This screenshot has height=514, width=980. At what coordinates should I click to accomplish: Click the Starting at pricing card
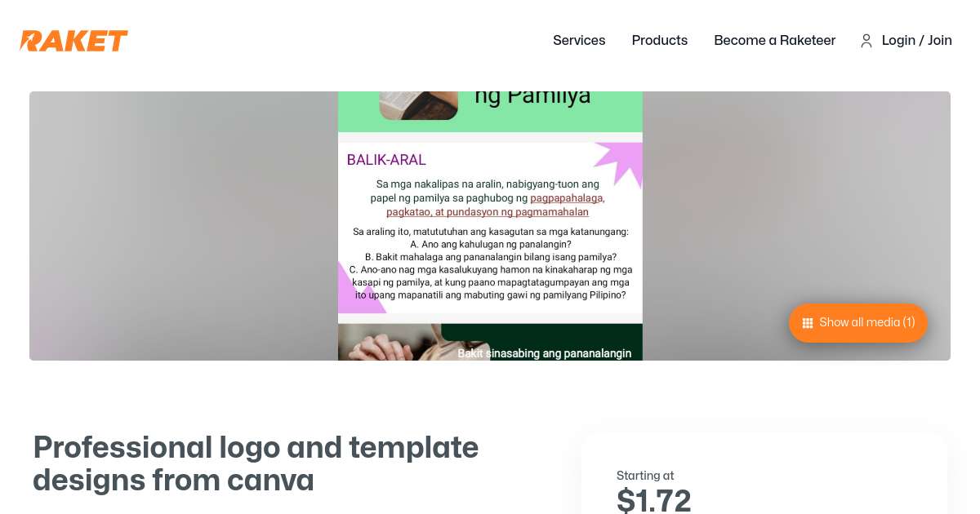pyautogui.click(x=764, y=474)
